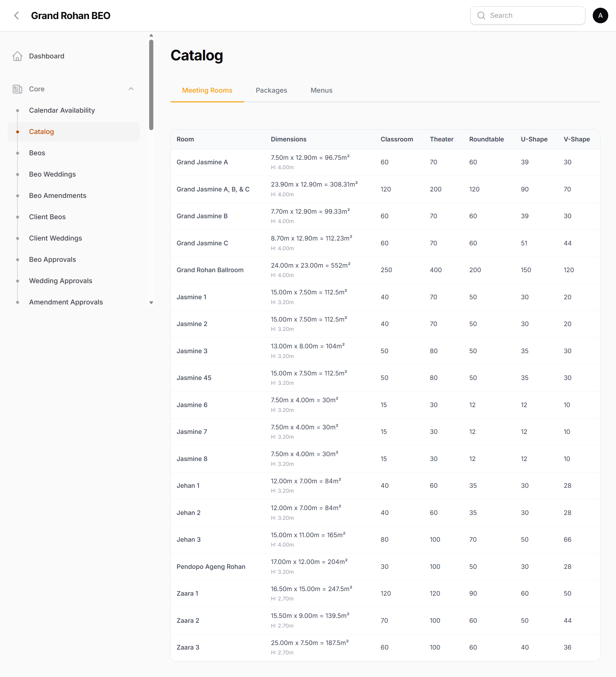Click the back arrow icon
This screenshot has width=616, height=677.
16,15
